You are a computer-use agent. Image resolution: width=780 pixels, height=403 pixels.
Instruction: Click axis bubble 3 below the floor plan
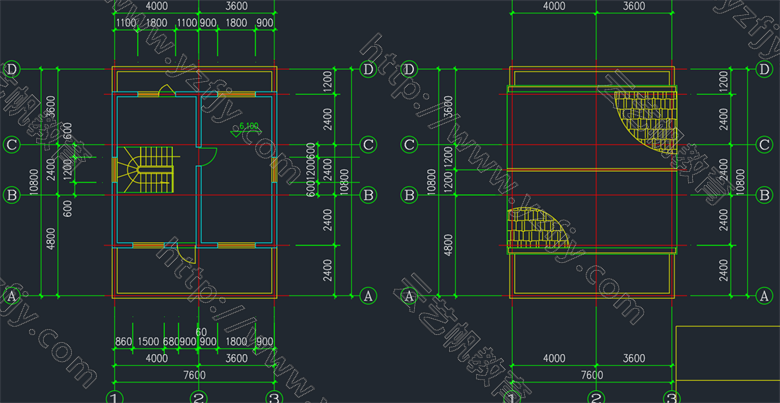[274, 397]
